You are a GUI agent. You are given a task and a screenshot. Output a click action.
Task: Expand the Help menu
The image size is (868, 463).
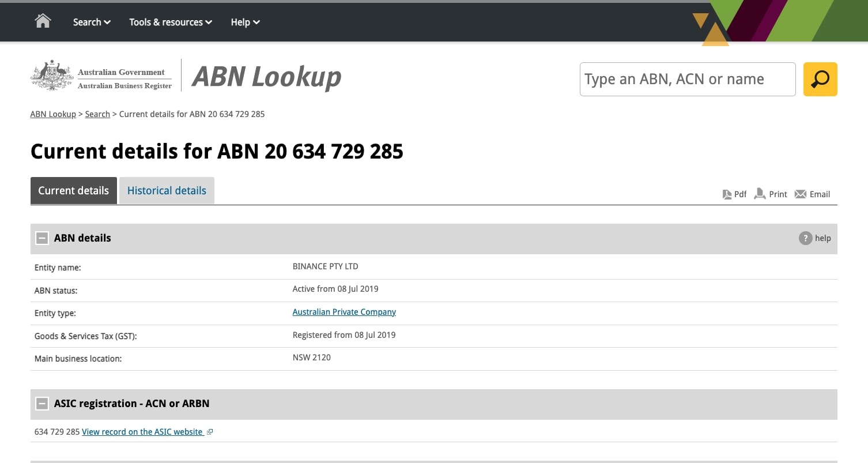[x=245, y=22]
